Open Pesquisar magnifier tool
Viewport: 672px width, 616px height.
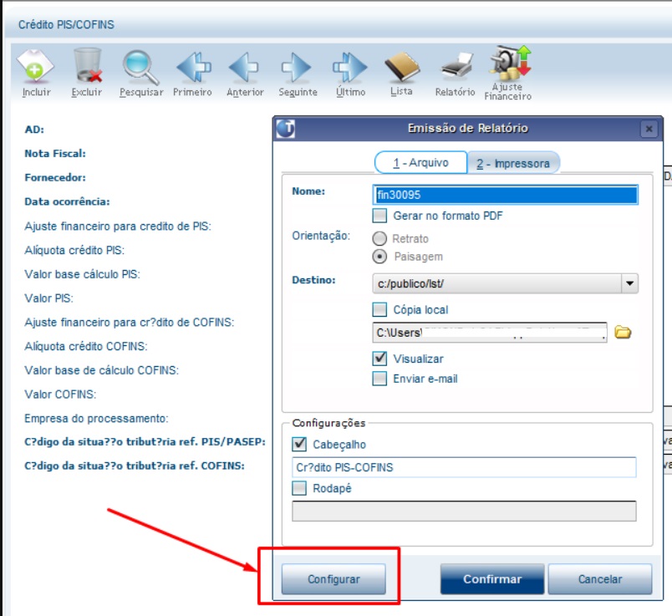pos(141,73)
